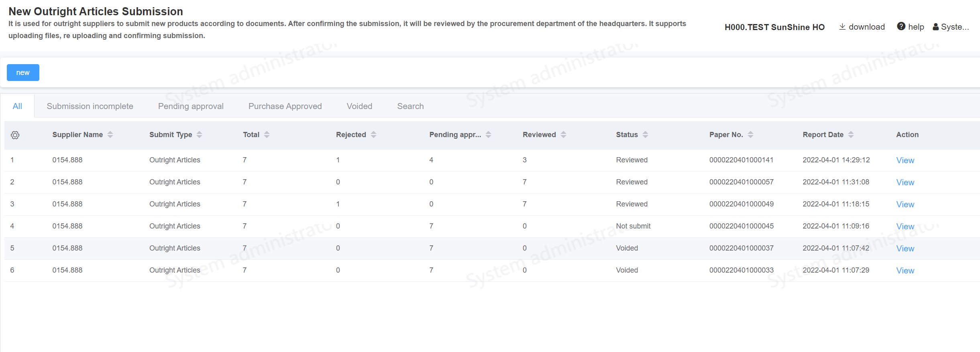Toggle sort order on Status column

[x=645, y=135]
